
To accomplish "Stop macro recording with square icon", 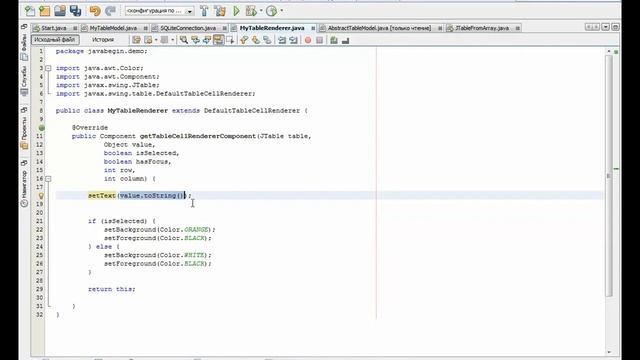I will click(320, 40).
